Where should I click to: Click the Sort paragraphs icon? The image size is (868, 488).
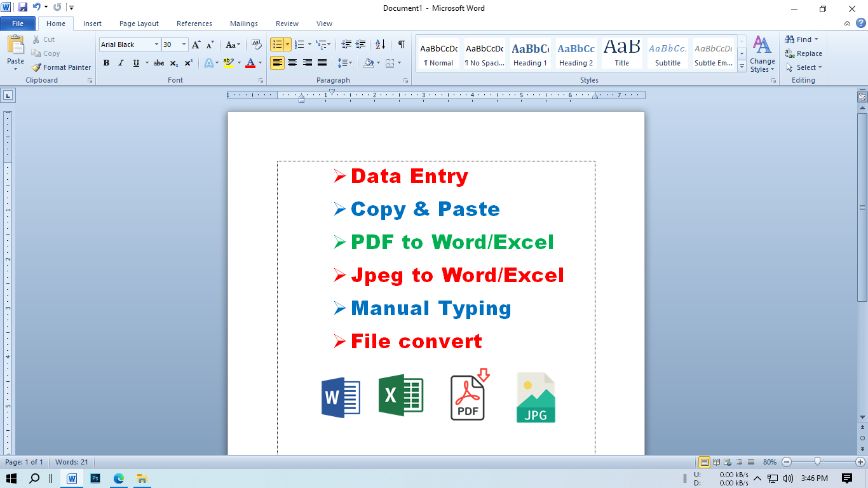click(x=380, y=44)
